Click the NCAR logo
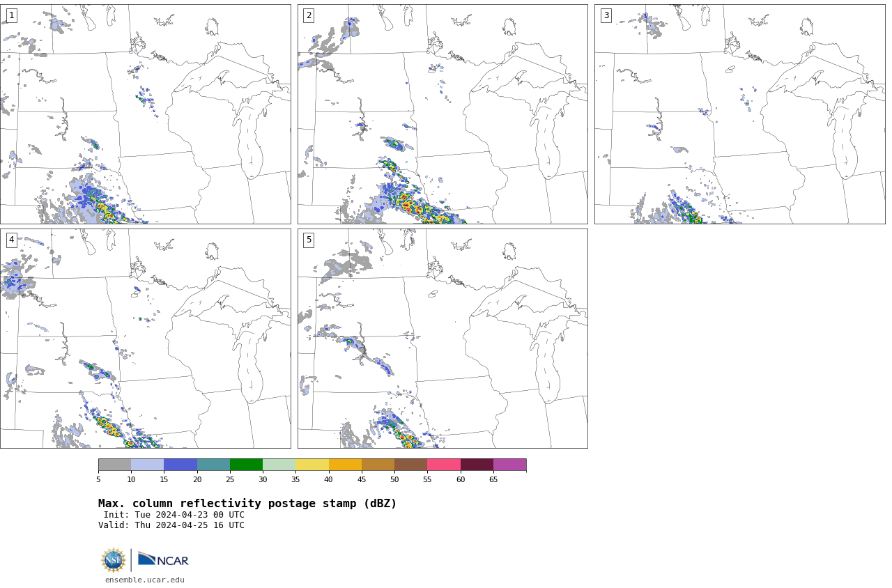 point(163,560)
